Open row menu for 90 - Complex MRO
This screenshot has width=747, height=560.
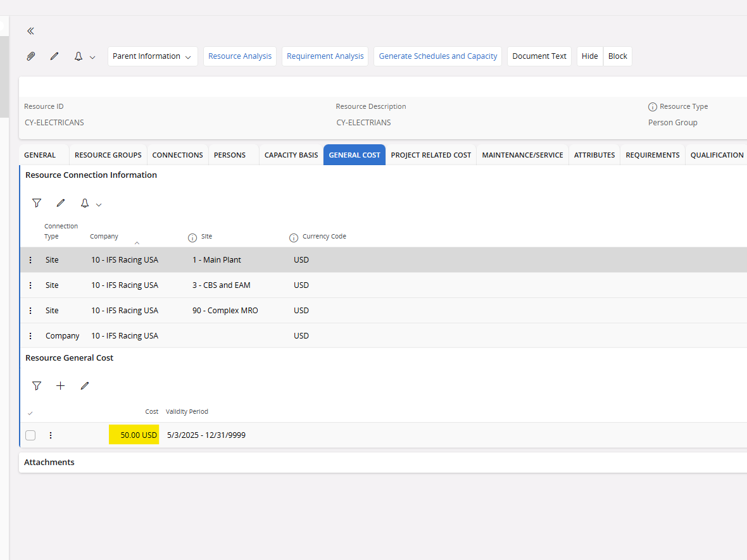pyautogui.click(x=30, y=311)
